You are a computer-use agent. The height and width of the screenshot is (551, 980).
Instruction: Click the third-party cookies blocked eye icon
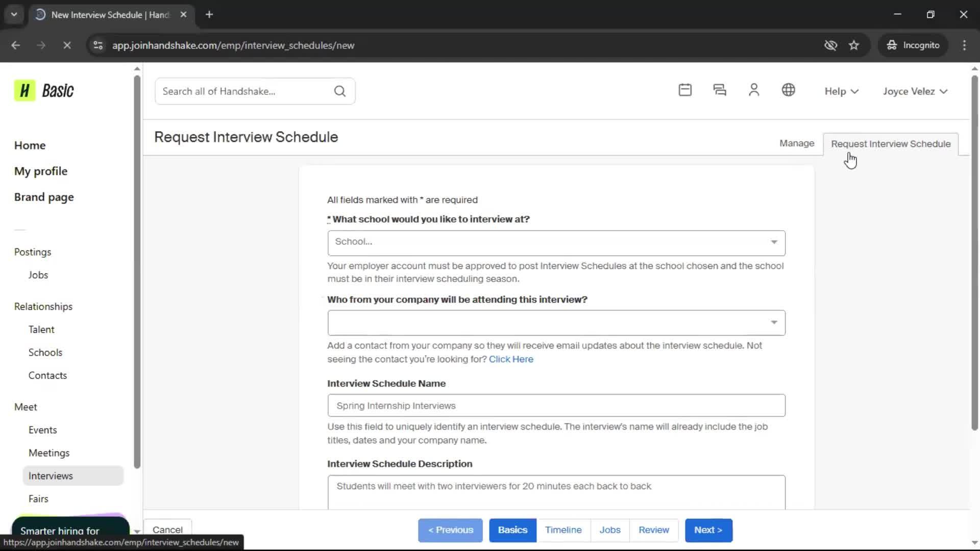click(x=830, y=45)
